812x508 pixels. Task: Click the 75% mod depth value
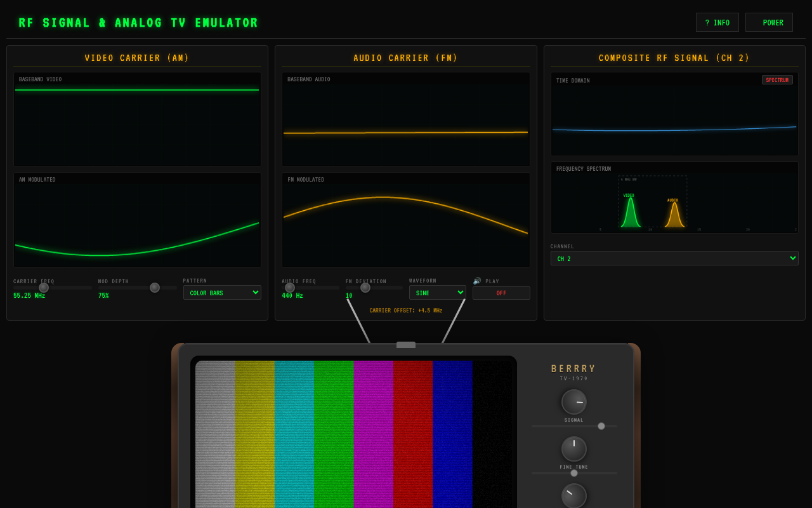103,296
